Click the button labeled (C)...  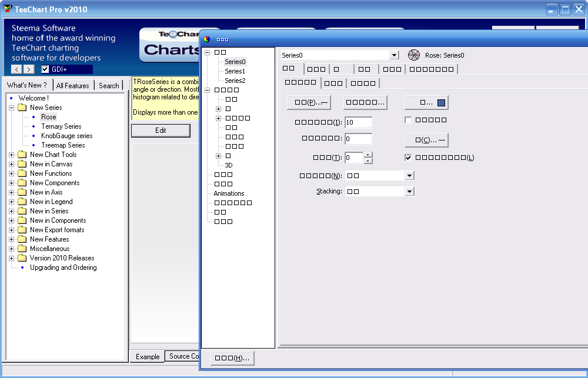pos(426,140)
